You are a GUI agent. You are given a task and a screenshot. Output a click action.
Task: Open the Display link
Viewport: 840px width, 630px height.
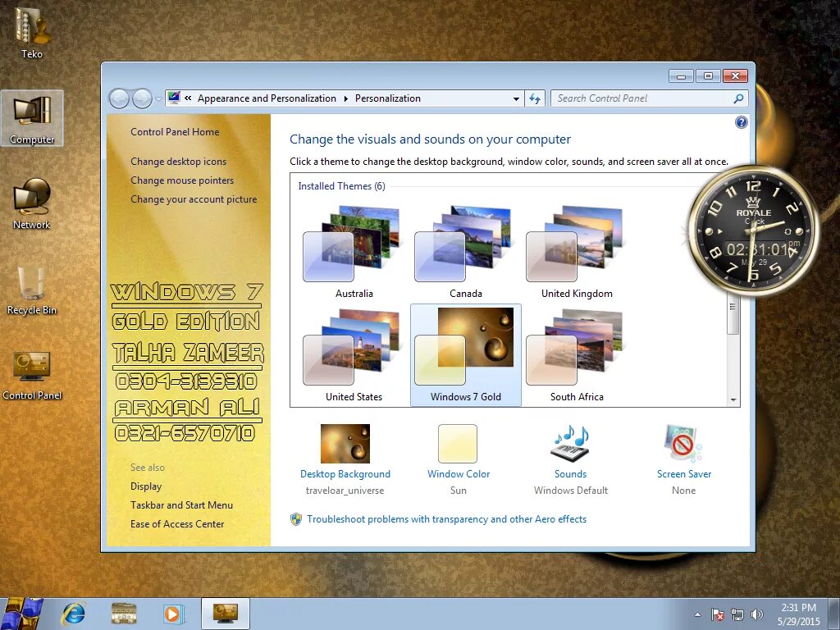146,486
